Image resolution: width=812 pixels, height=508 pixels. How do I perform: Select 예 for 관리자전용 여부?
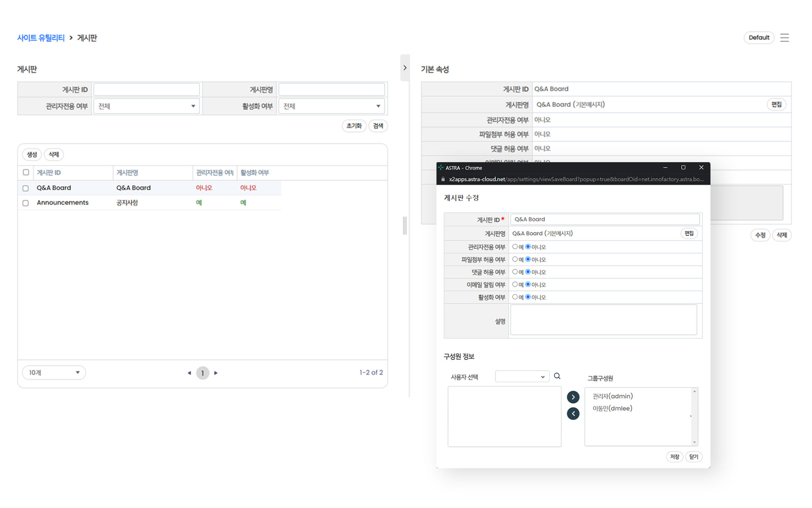pos(515,246)
